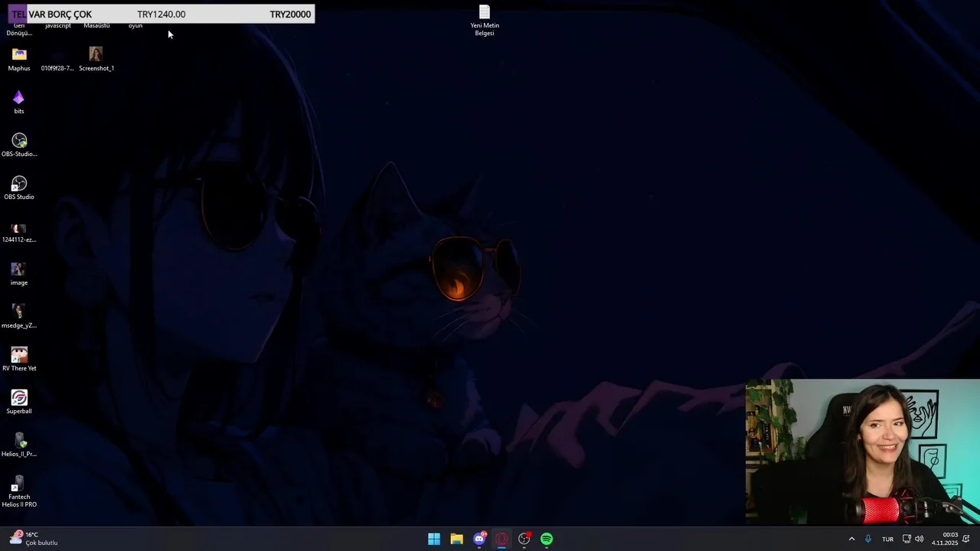This screenshot has height=551, width=980.
Task: Select the msedge_yZ desktop file
Action: click(x=19, y=317)
